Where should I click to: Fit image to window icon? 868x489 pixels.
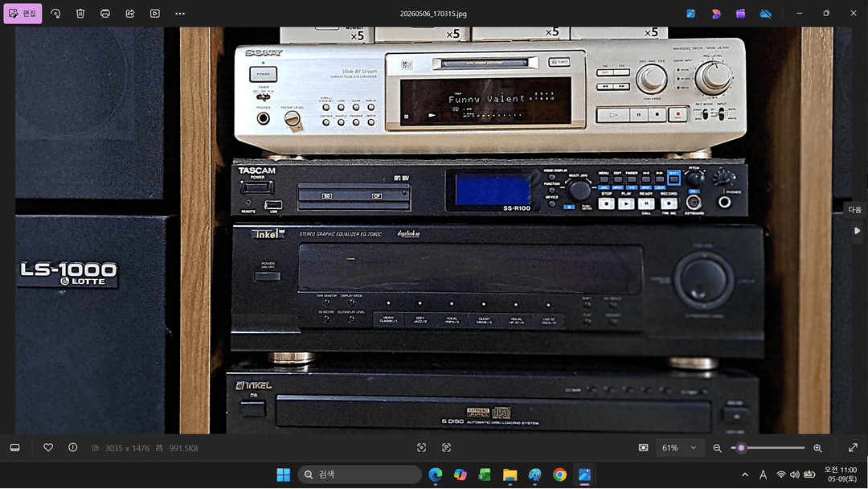(x=643, y=447)
